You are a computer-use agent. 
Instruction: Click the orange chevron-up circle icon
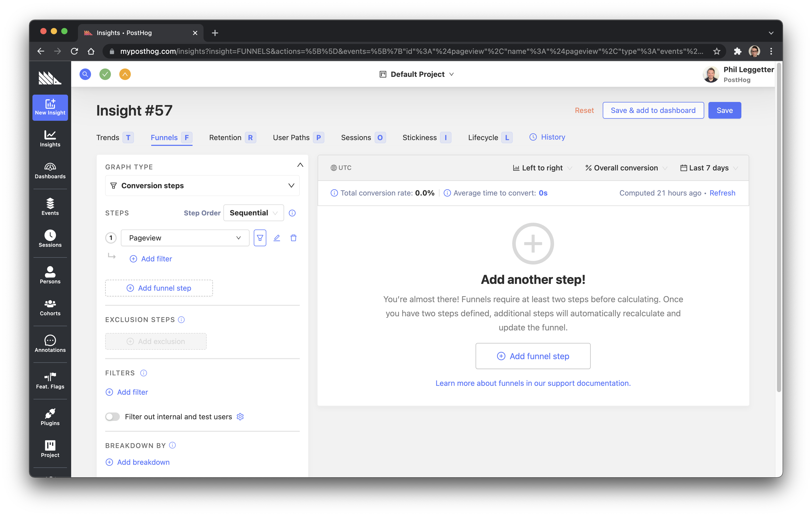coord(125,74)
